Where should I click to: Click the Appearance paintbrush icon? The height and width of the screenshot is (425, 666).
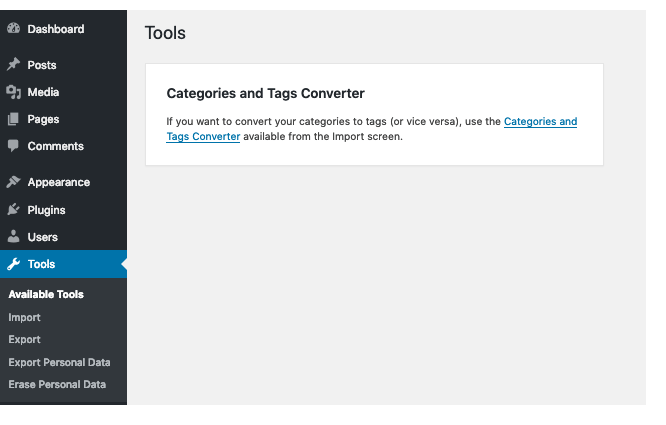(x=13, y=182)
